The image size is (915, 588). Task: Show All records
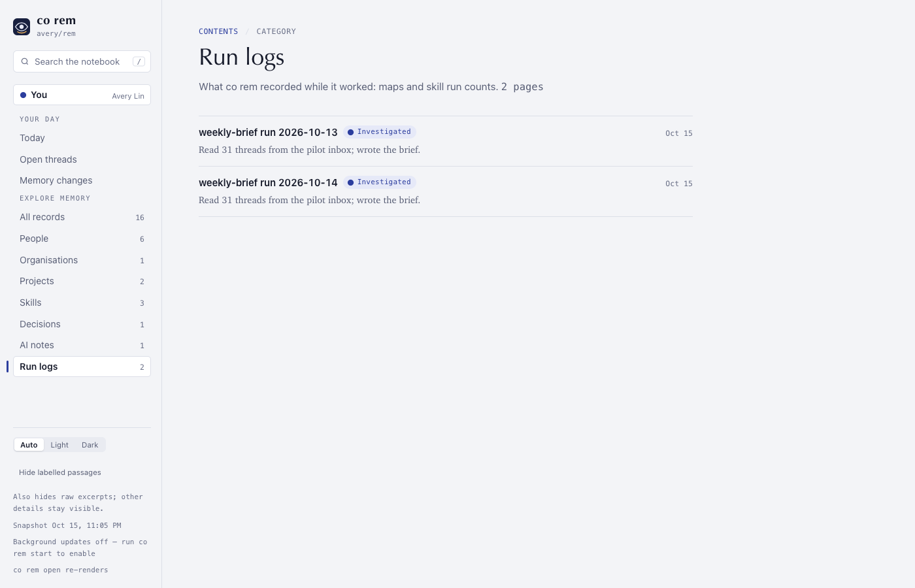pyautogui.click(x=82, y=217)
